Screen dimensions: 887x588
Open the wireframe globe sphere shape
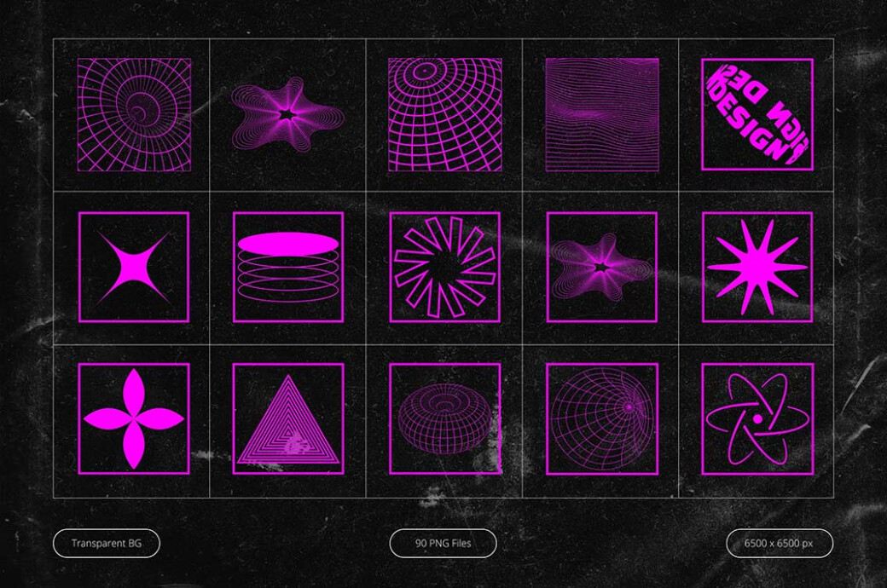[441, 111]
